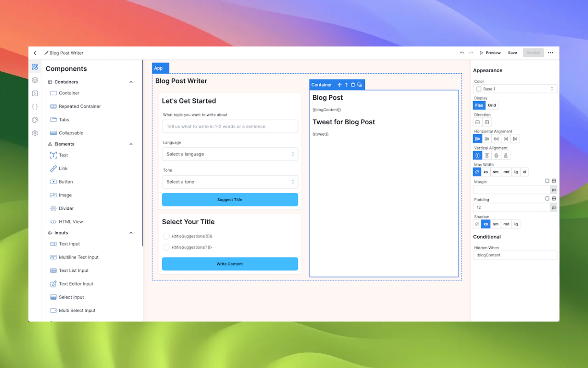Select the layers icon in the left sidebar
Viewport: 588px width, 368px height.
pyautogui.click(x=35, y=80)
